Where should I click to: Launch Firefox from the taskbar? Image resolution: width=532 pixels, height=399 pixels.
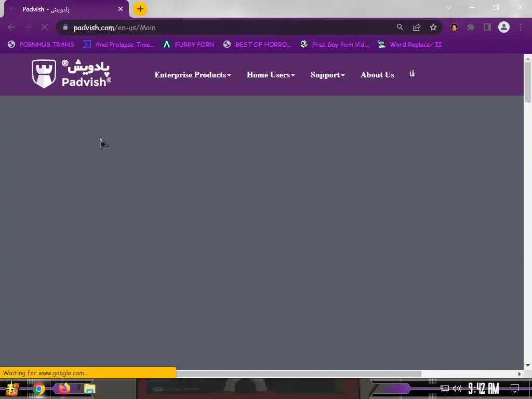(x=64, y=388)
